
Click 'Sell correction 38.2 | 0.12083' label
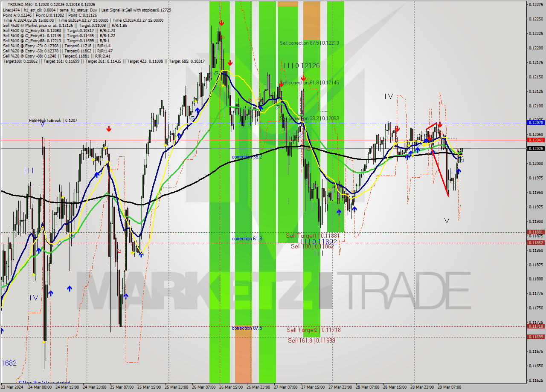pos(309,118)
